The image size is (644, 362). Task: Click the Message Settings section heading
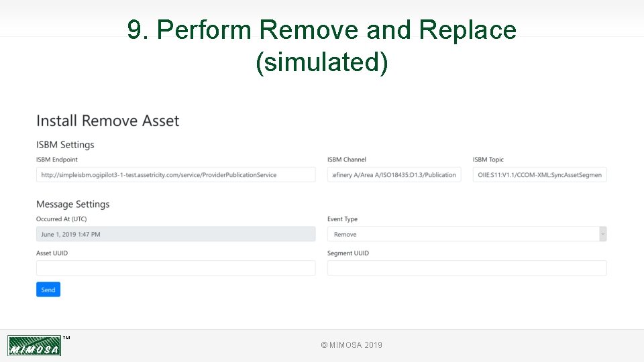[x=72, y=204]
